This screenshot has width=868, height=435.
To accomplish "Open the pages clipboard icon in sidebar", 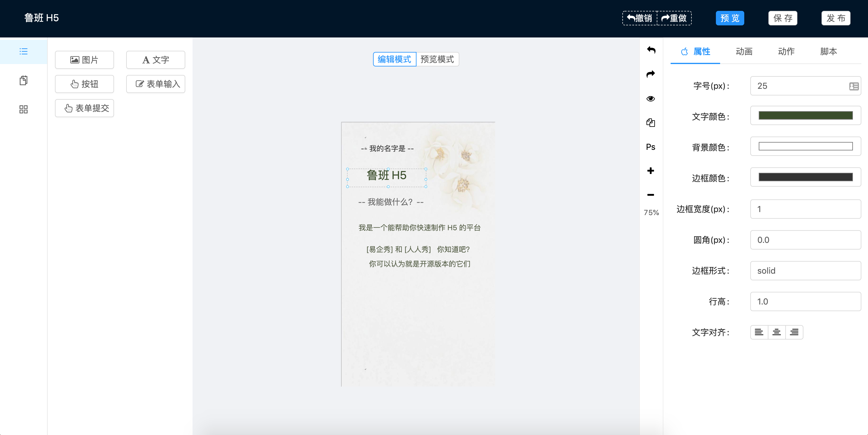I will pyautogui.click(x=23, y=80).
